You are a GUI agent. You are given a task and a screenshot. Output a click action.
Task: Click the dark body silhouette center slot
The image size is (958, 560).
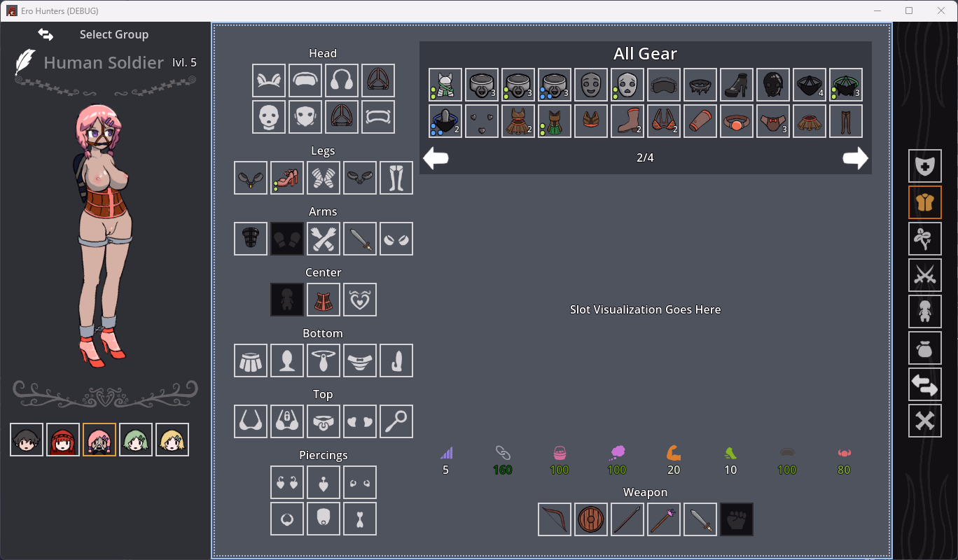[x=287, y=300]
